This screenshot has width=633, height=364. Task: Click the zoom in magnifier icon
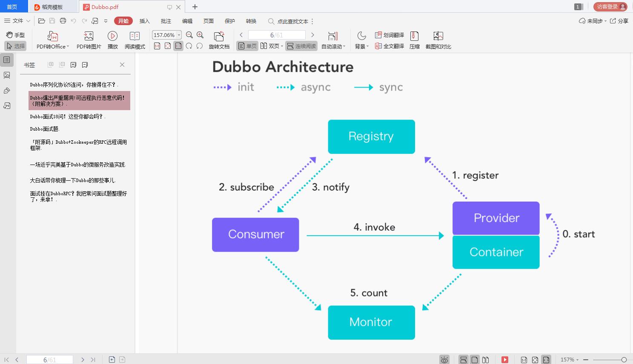point(200,35)
